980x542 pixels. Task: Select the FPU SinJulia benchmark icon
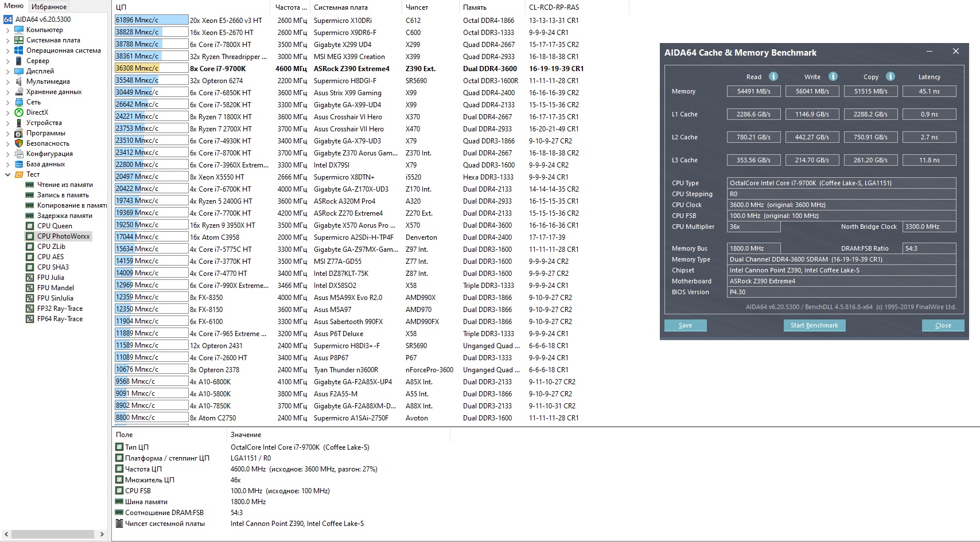pyautogui.click(x=30, y=298)
